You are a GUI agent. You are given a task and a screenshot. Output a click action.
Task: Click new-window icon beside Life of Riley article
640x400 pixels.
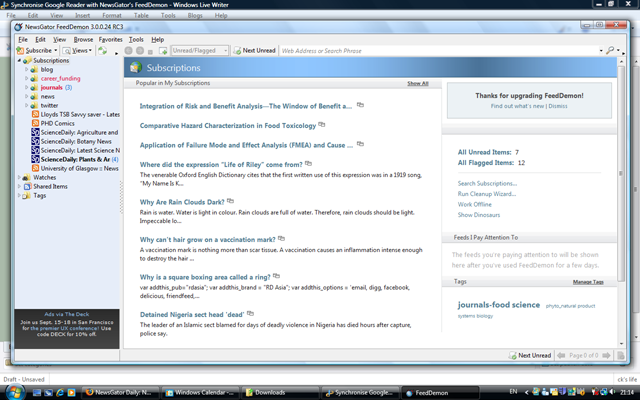(309, 164)
